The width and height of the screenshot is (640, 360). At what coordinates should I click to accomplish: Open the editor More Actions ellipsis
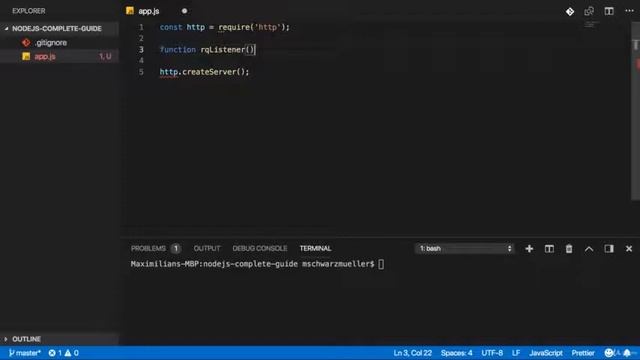[x=629, y=11]
